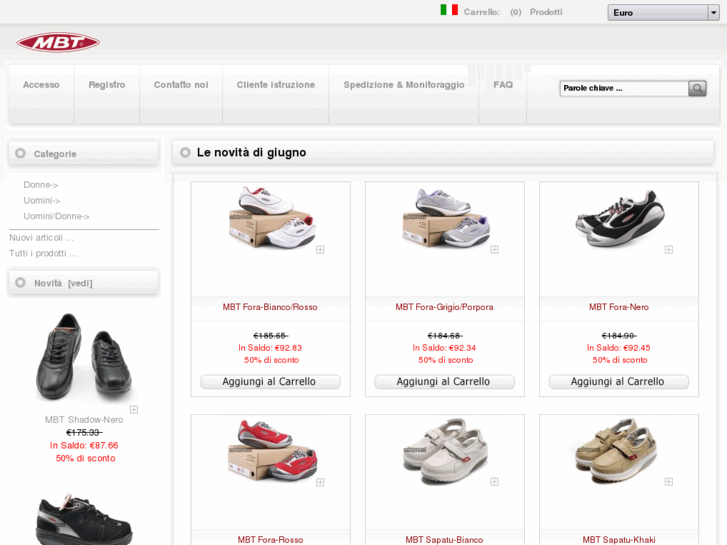Image resolution: width=727 pixels, height=545 pixels.
Task: Open the Nuovi articoli link
Action: pyautogui.click(x=41, y=237)
